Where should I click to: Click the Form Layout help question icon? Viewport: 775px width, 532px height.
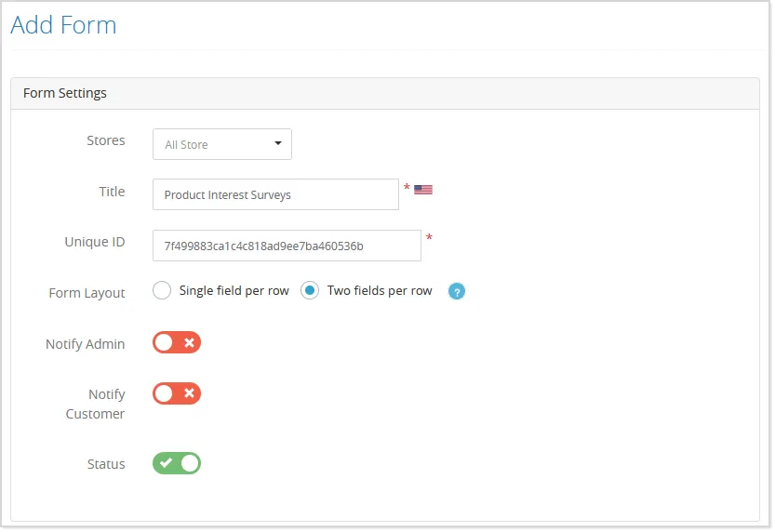[x=457, y=291]
